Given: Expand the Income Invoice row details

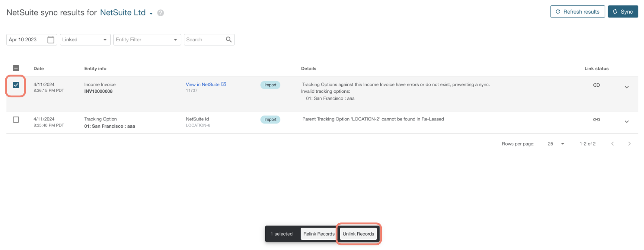Looking at the screenshot, I should tap(627, 87).
